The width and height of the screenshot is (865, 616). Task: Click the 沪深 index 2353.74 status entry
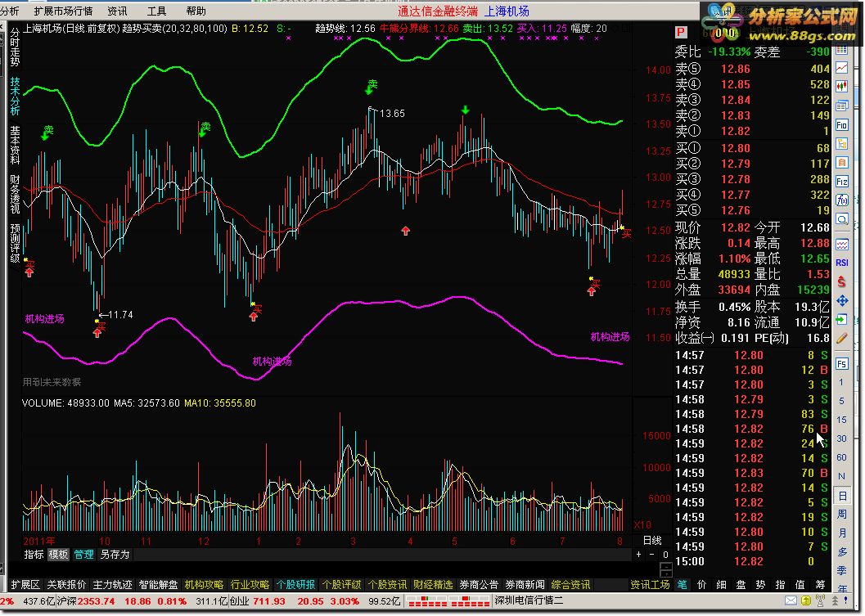pyautogui.click(x=86, y=600)
